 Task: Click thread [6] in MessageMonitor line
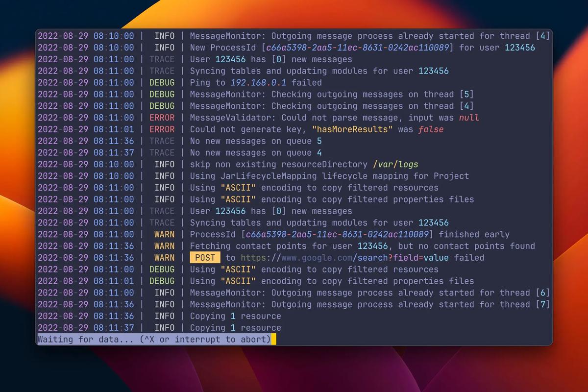tap(542, 293)
